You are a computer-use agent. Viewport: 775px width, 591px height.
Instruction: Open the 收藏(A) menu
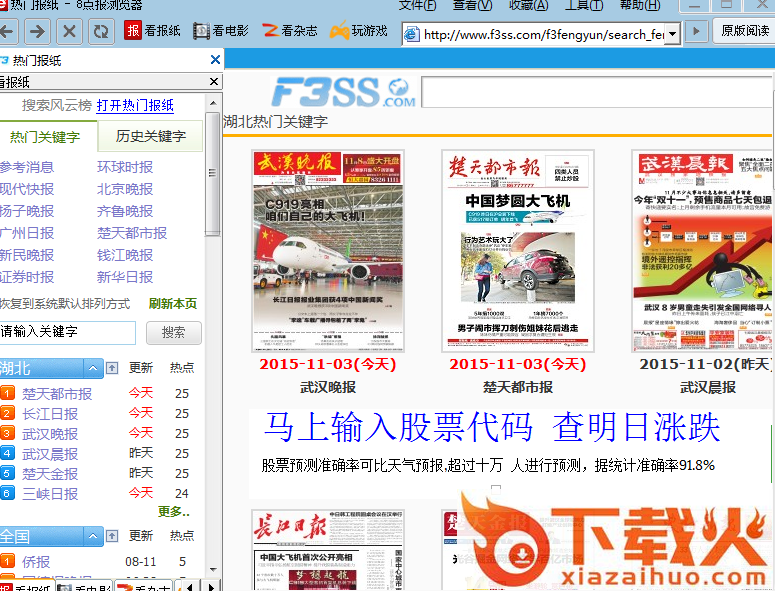[529, 5]
